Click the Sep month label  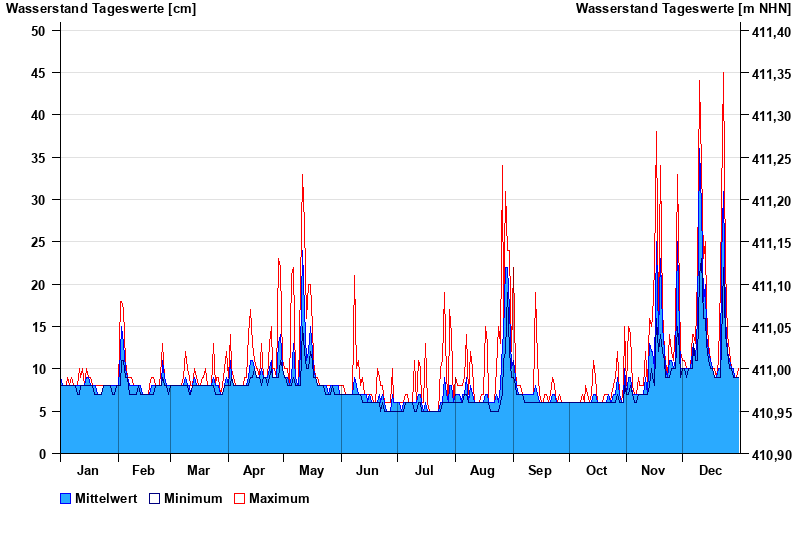(x=540, y=470)
